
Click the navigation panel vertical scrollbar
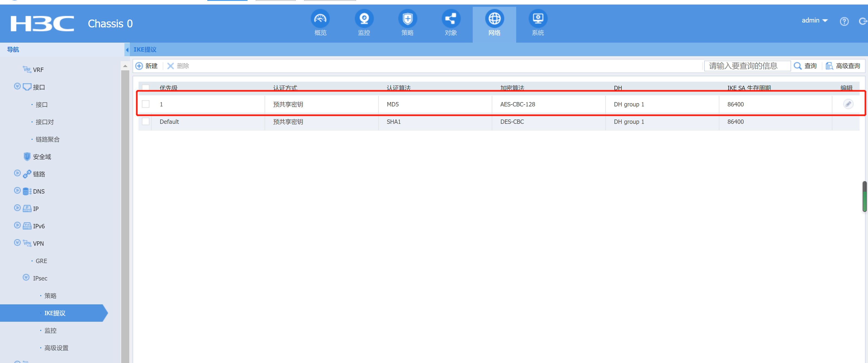125,216
